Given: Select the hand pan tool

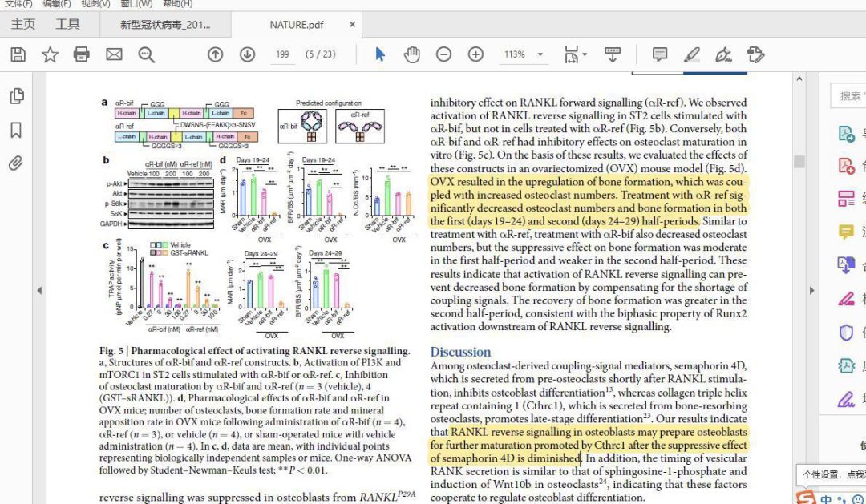Looking at the screenshot, I should click(x=411, y=54).
